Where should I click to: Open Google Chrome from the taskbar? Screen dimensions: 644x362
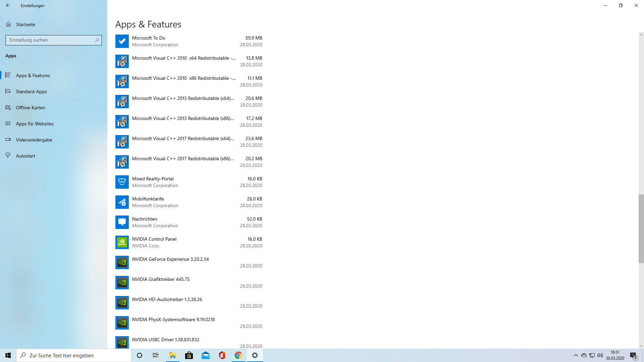(x=238, y=355)
